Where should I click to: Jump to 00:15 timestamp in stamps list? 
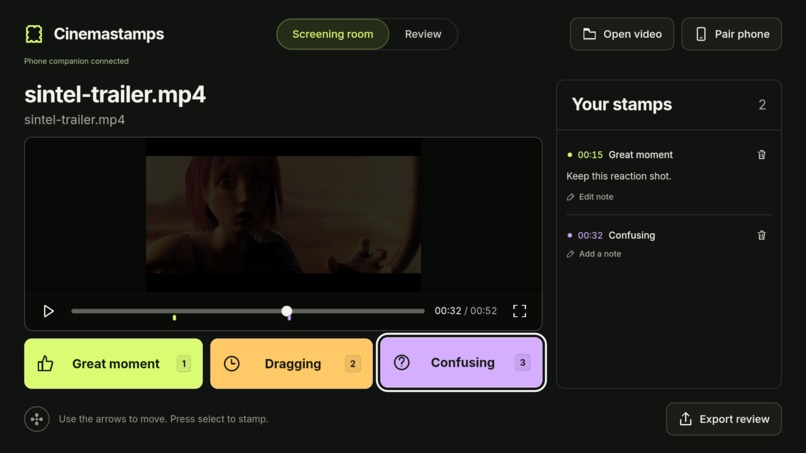tap(590, 155)
